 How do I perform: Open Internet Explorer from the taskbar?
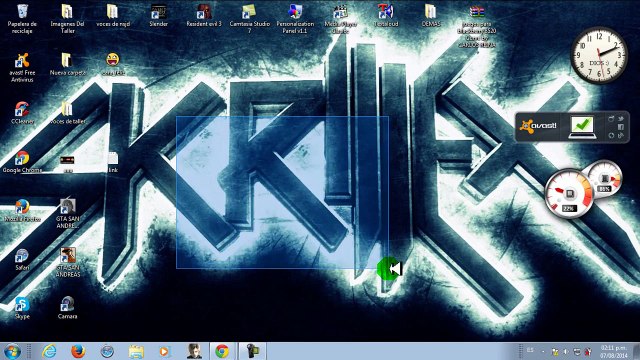pyautogui.click(x=49, y=351)
